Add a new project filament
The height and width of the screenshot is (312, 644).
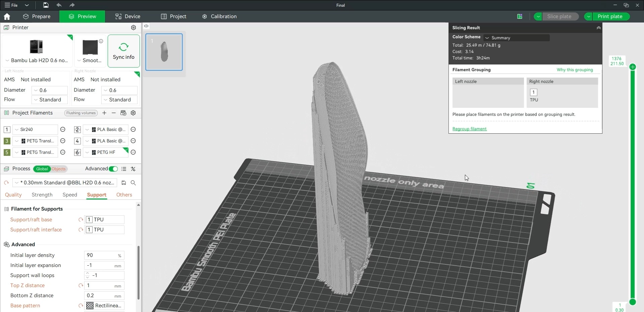[x=104, y=113]
